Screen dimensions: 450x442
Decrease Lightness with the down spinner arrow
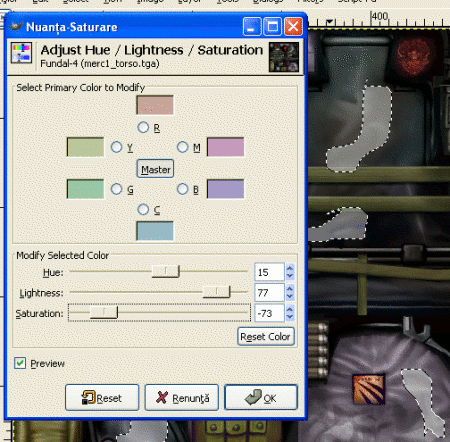pos(290,297)
